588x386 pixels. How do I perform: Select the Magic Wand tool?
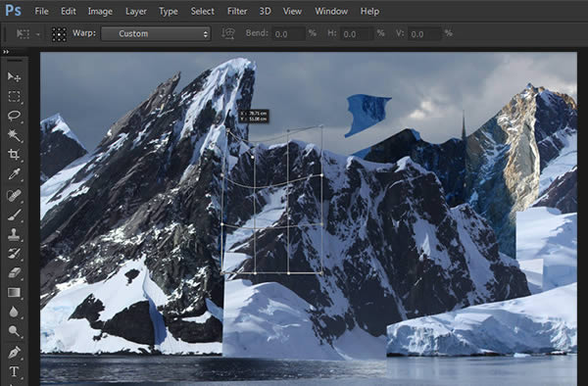(14, 135)
